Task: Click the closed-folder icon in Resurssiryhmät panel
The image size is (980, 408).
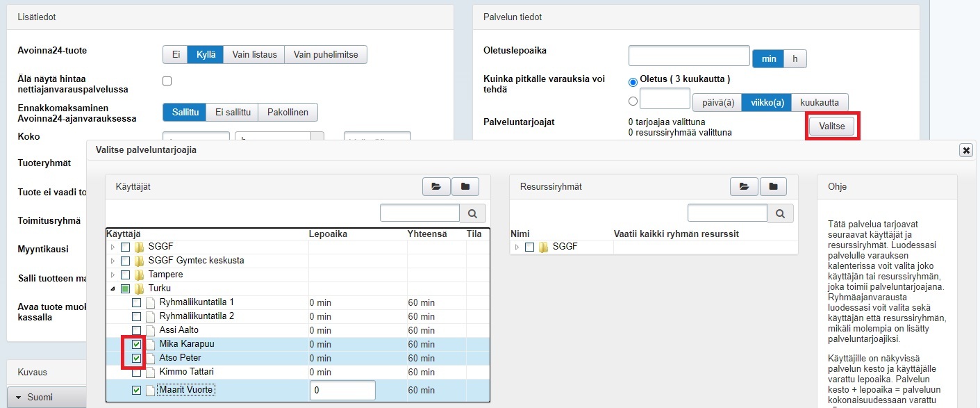Action: pos(773,186)
